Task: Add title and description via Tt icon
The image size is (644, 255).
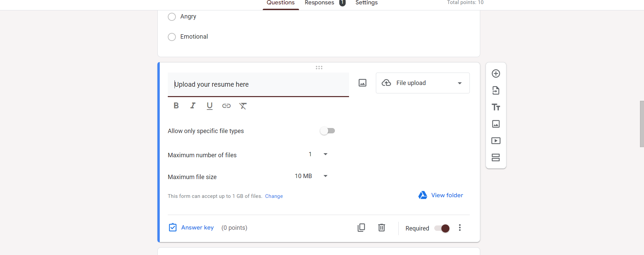Action: tap(496, 107)
